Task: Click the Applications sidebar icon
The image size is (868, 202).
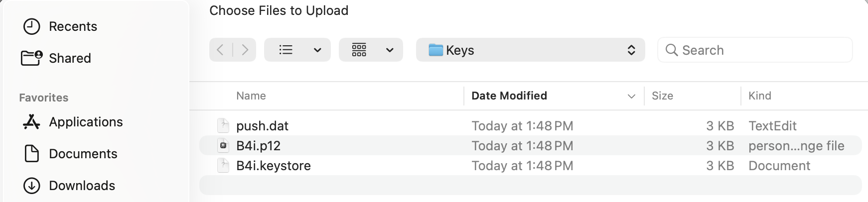Action: click(32, 122)
